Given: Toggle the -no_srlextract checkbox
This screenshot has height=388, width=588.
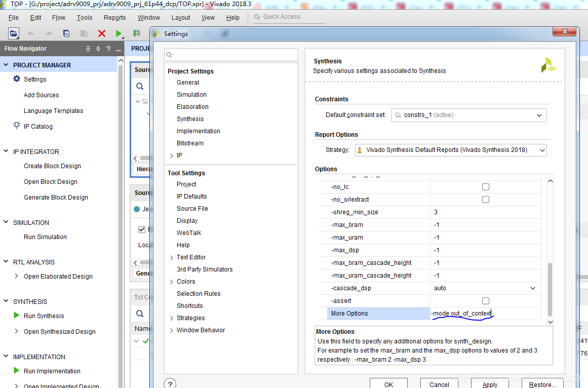Looking at the screenshot, I should tap(486, 200).
